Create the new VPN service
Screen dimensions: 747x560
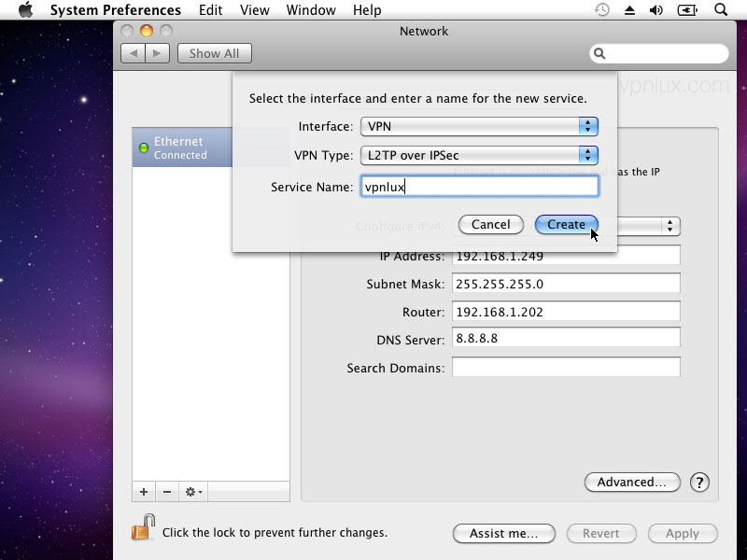click(567, 224)
